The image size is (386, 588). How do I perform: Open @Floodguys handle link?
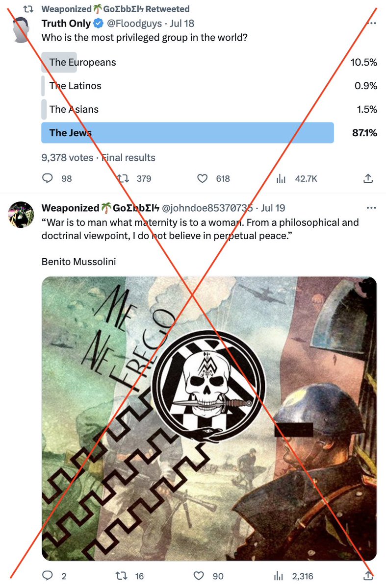coord(133,24)
